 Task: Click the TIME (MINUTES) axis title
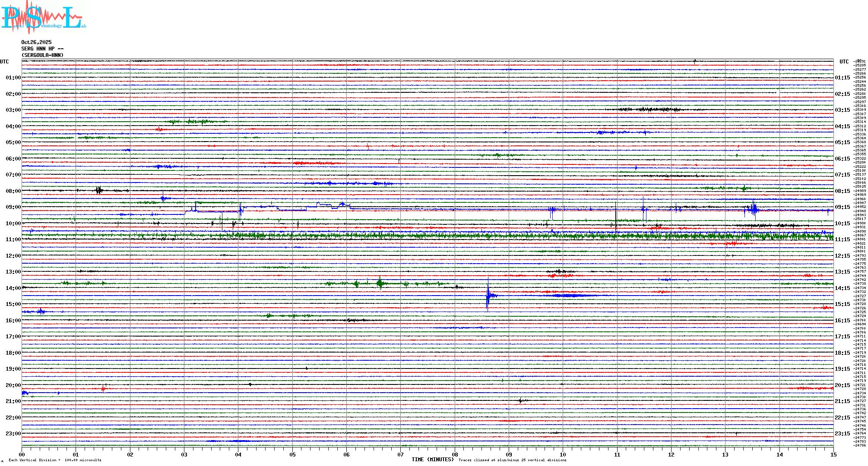[x=433, y=460]
